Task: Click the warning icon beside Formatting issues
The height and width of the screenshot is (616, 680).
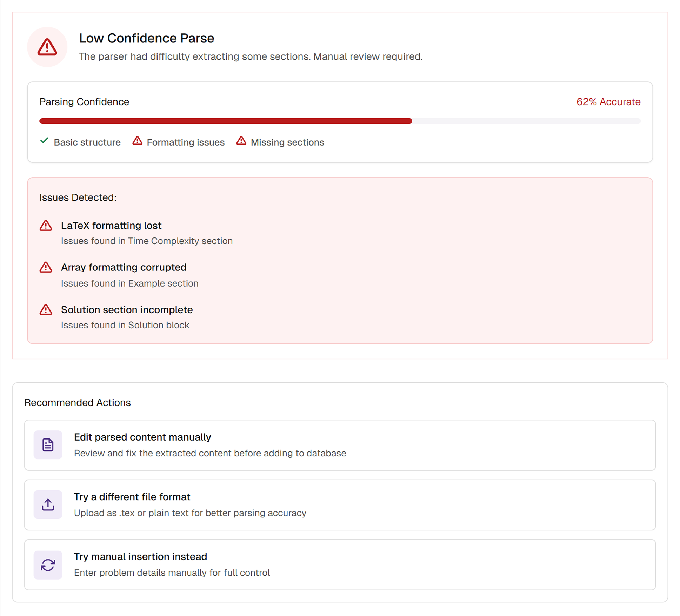Action: pyautogui.click(x=137, y=141)
